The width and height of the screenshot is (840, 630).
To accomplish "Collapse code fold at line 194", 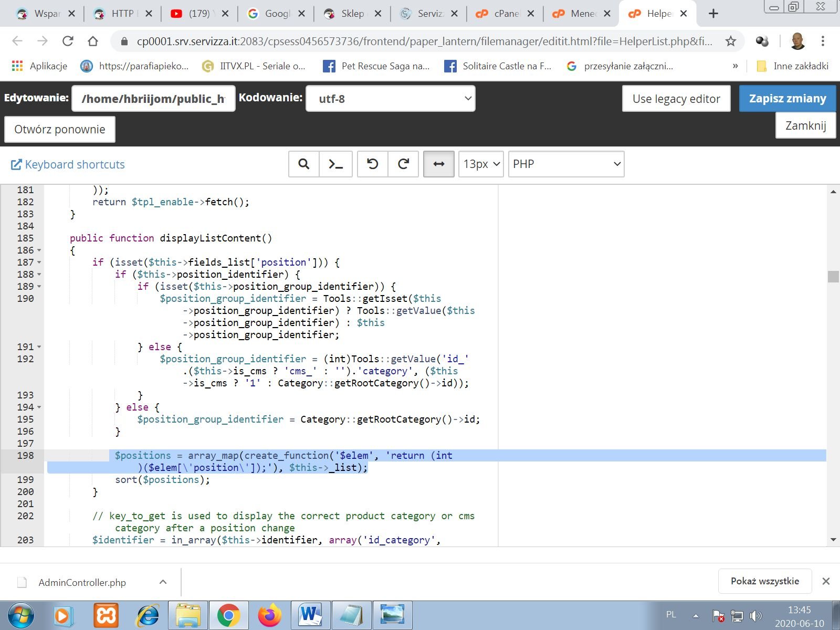I will [x=39, y=407].
